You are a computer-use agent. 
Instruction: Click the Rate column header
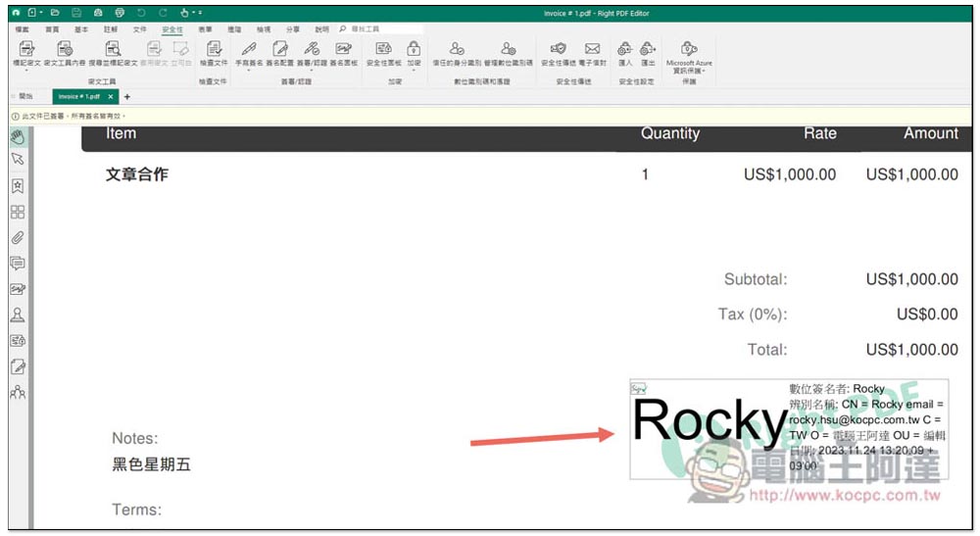(820, 133)
